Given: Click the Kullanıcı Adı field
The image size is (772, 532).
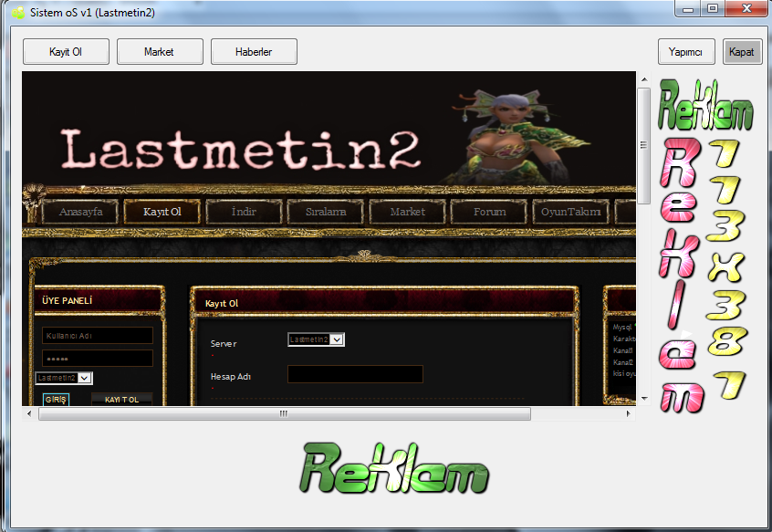Looking at the screenshot, I should (x=98, y=336).
